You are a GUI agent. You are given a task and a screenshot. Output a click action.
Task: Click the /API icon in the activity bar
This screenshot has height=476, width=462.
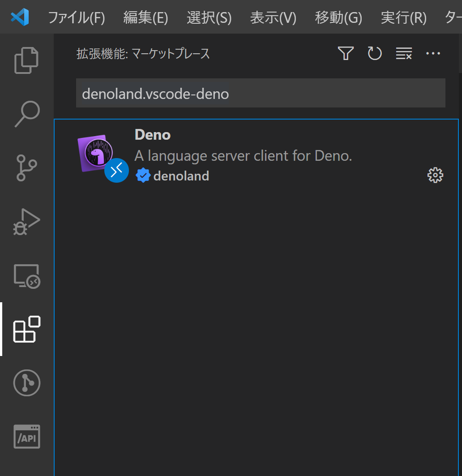tap(26, 436)
